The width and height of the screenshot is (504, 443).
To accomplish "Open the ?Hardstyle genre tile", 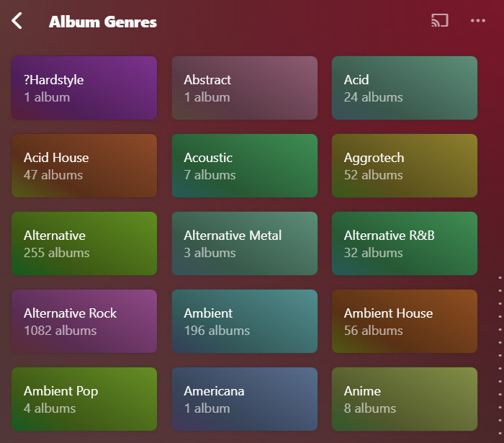I will coord(84,88).
